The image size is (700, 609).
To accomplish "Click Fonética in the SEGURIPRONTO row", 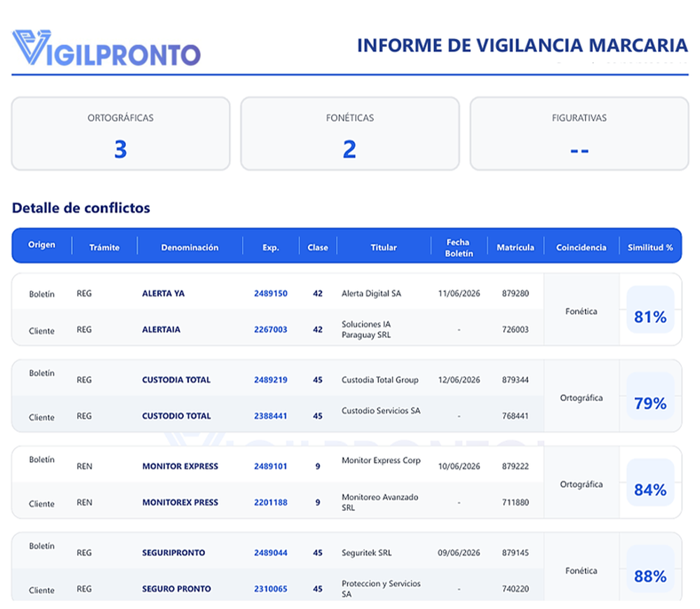I will 581,570.
